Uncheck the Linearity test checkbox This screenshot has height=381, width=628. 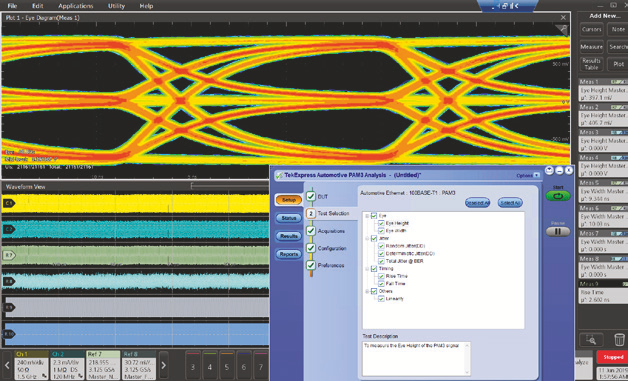coord(381,298)
